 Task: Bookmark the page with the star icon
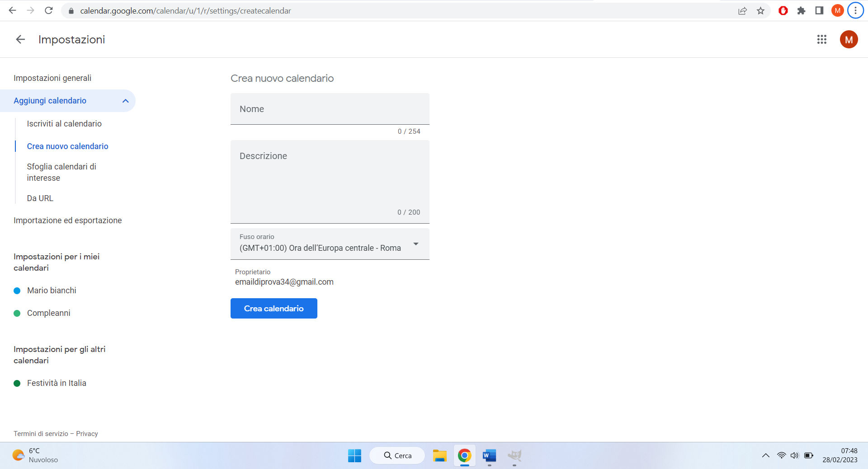point(761,10)
